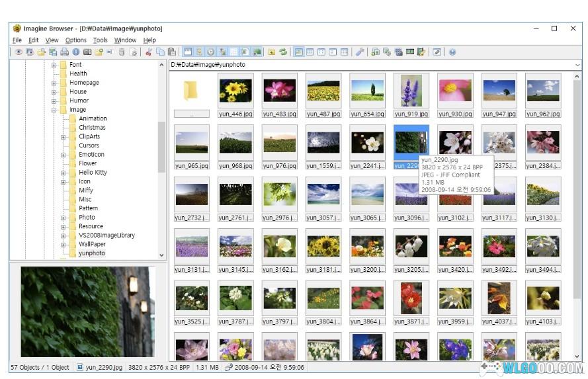Select the yun_446.jpg sunflower thumbnail
Viewport: 588px width, 379px height.
[235, 90]
